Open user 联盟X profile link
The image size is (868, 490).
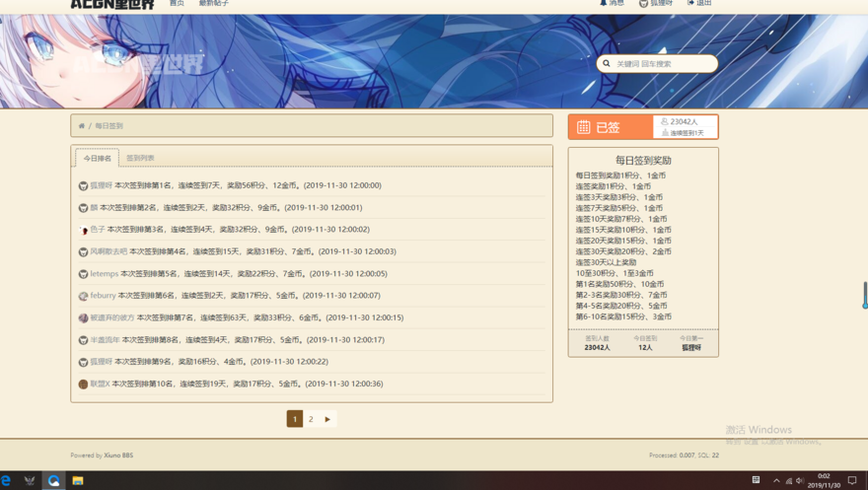tap(101, 384)
